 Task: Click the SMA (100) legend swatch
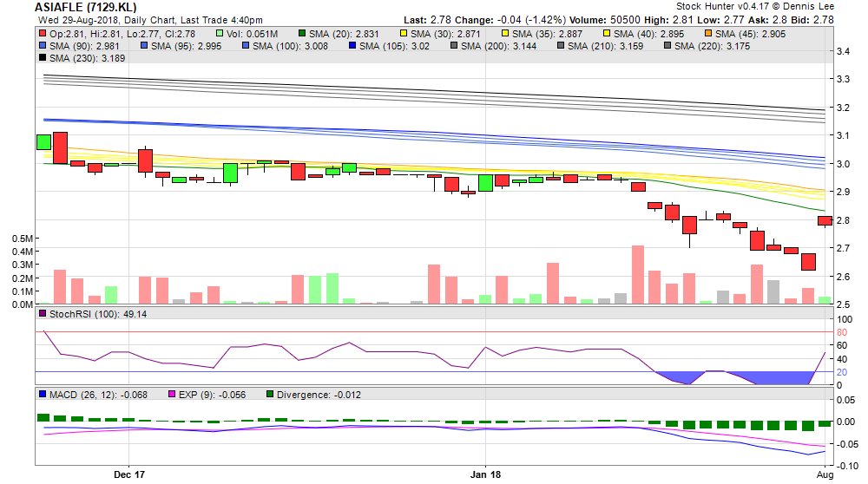[x=246, y=45]
